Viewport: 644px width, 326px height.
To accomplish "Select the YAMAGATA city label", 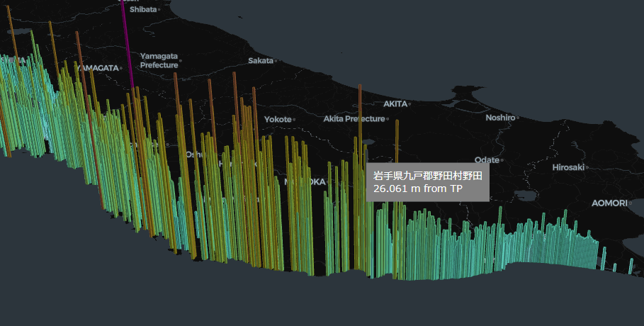I will [x=97, y=68].
